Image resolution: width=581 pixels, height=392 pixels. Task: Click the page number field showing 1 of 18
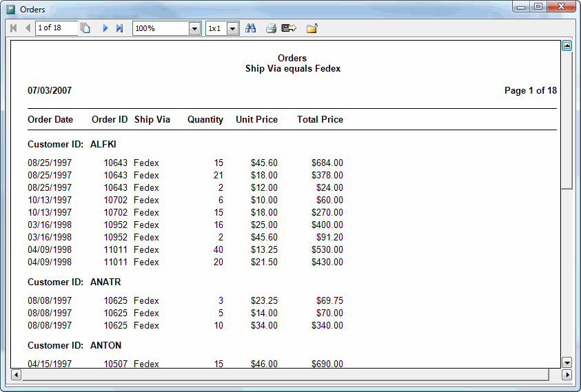56,28
